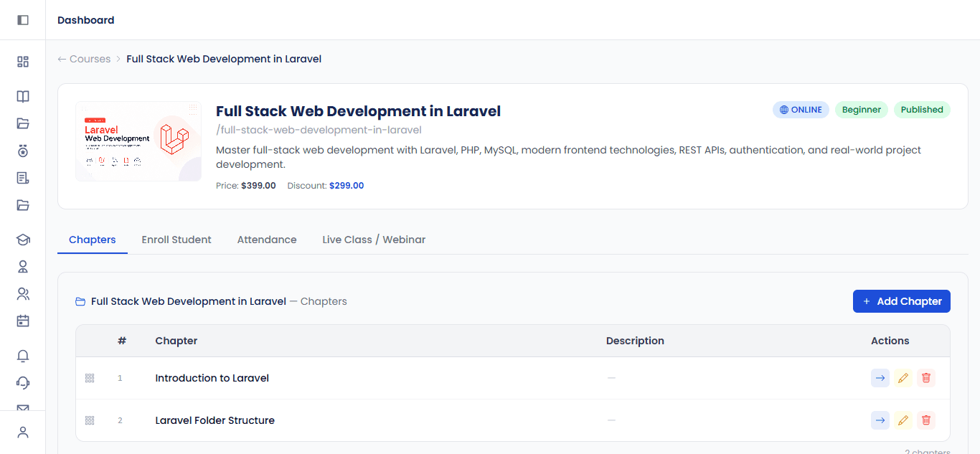The width and height of the screenshot is (980, 454).
Task: Click the drag handle of Laravel Folder Structure
Action: tap(90, 420)
